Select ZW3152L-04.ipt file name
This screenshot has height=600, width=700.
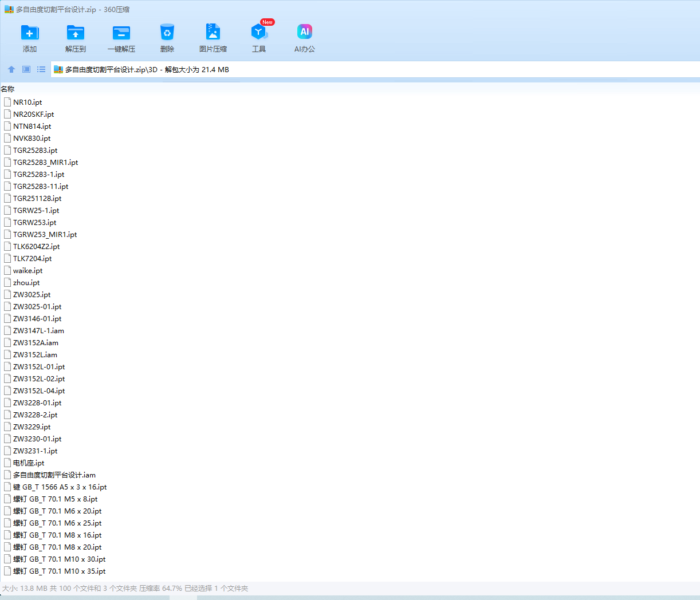(39, 390)
